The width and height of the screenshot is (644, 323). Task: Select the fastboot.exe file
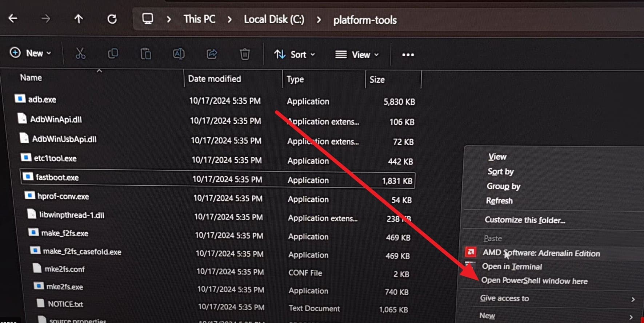[x=57, y=177]
